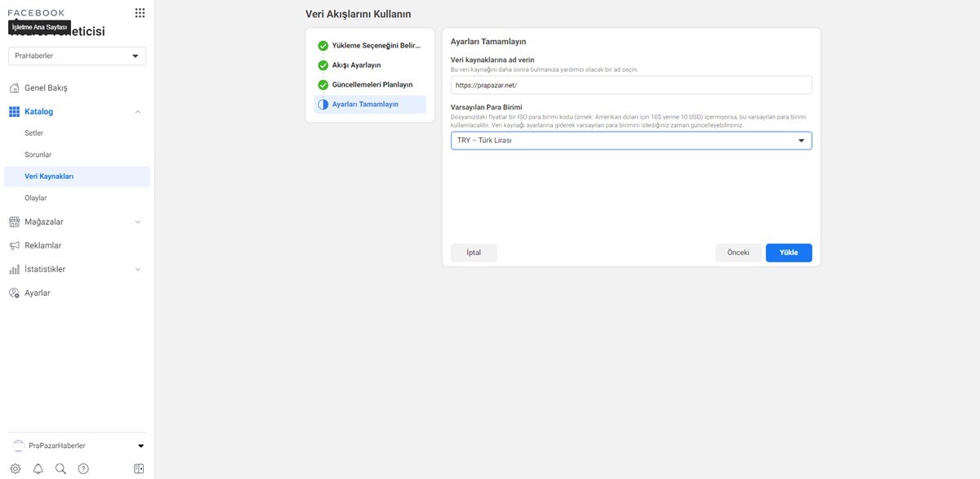Click the green check beside Akışı Ayarlayın
The height and width of the screenshot is (479, 980).
(x=323, y=65)
